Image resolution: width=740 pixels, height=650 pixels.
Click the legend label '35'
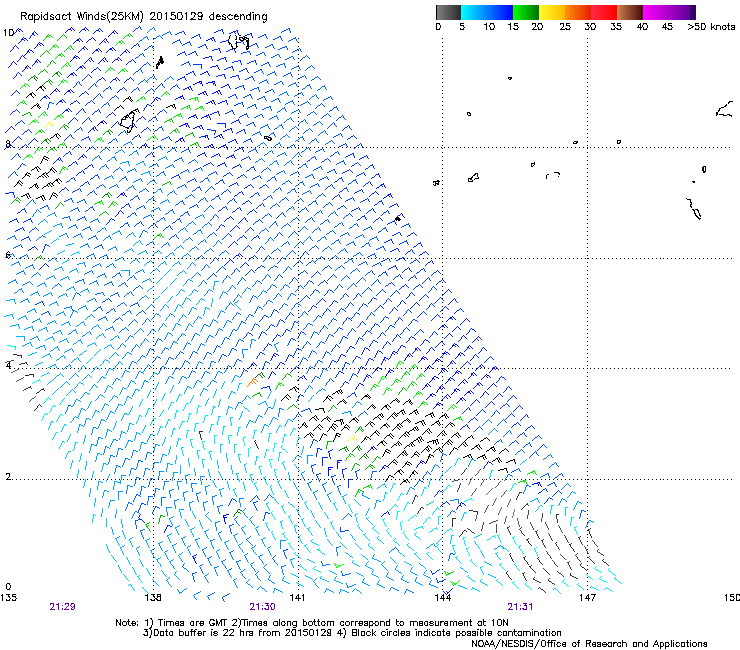coord(616,27)
